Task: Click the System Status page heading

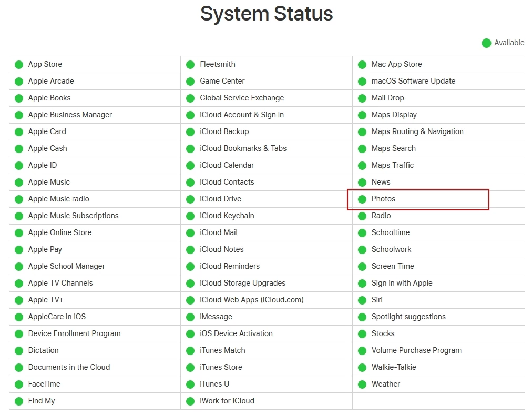Action: [267, 14]
